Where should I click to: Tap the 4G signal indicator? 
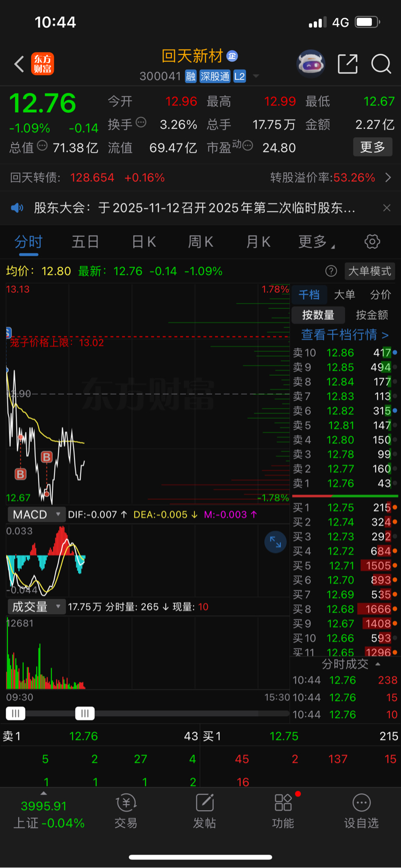[x=340, y=22]
